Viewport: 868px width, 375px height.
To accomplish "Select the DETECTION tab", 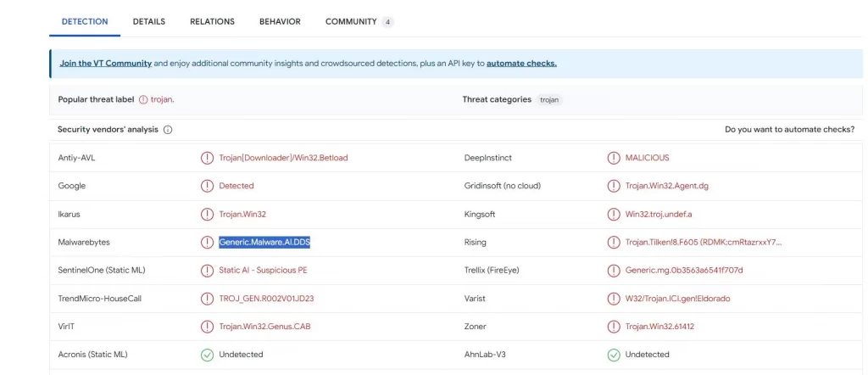I will click(x=85, y=21).
